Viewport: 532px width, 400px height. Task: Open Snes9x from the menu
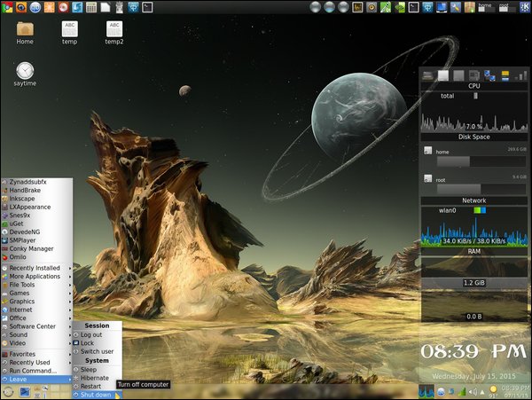pyautogui.click(x=36, y=216)
